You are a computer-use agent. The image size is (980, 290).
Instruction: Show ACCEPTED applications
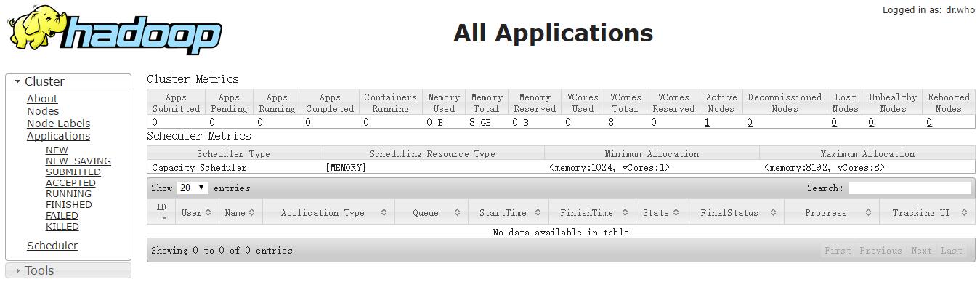pyautogui.click(x=70, y=183)
